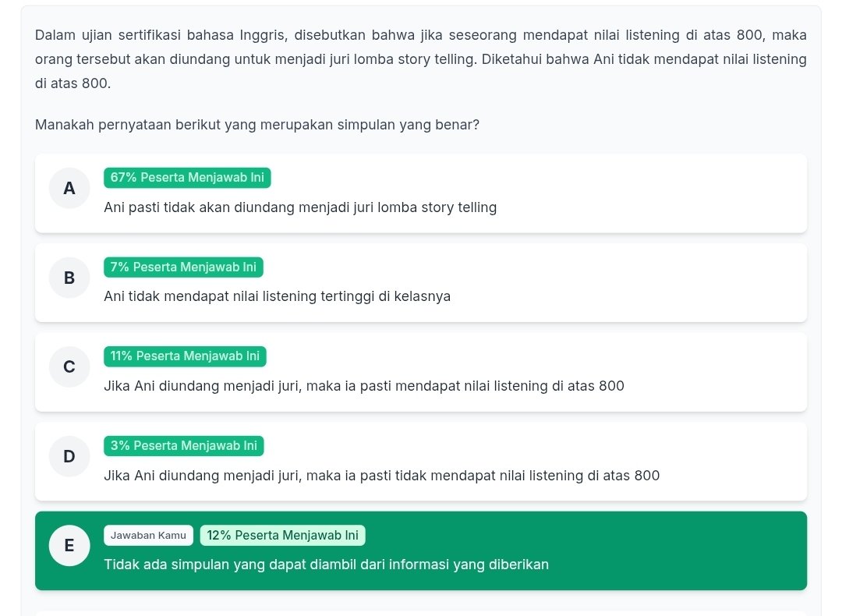The image size is (842, 616).
Task: Select answer option E circle
Action: coord(69,546)
